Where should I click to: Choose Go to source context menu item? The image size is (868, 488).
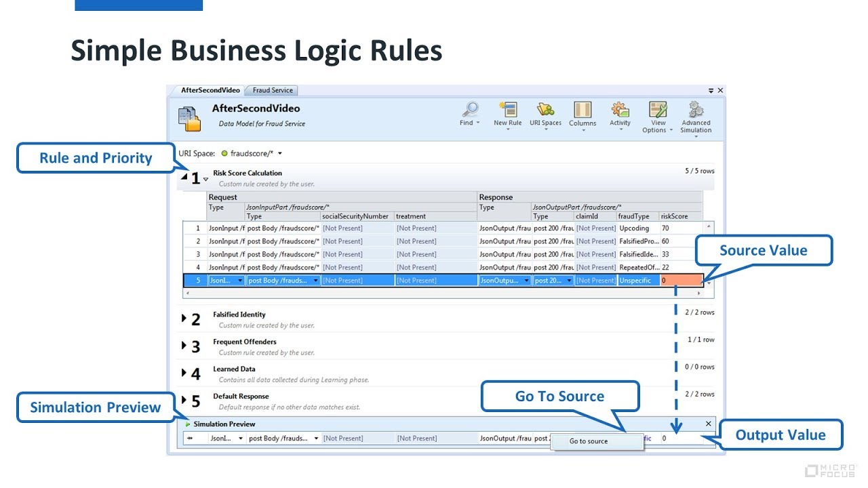(589, 441)
